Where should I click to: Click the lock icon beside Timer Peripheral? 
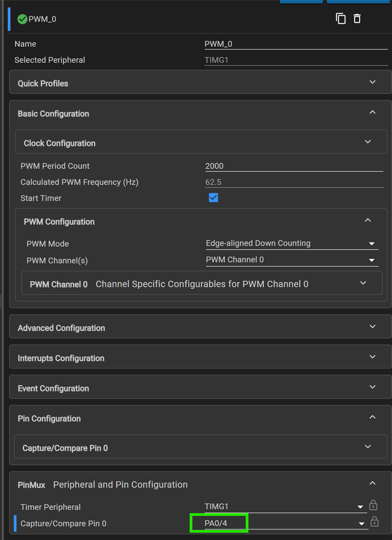coord(373,505)
